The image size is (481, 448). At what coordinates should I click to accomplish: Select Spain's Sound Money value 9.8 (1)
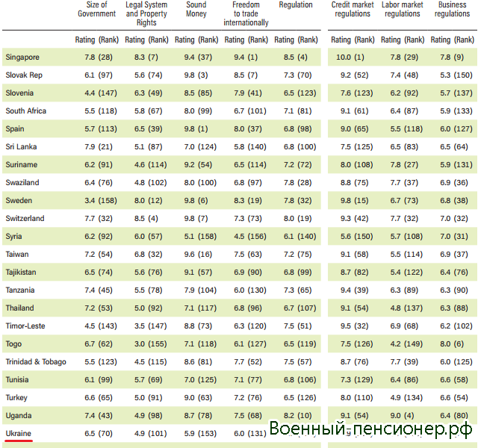(196, 128)
